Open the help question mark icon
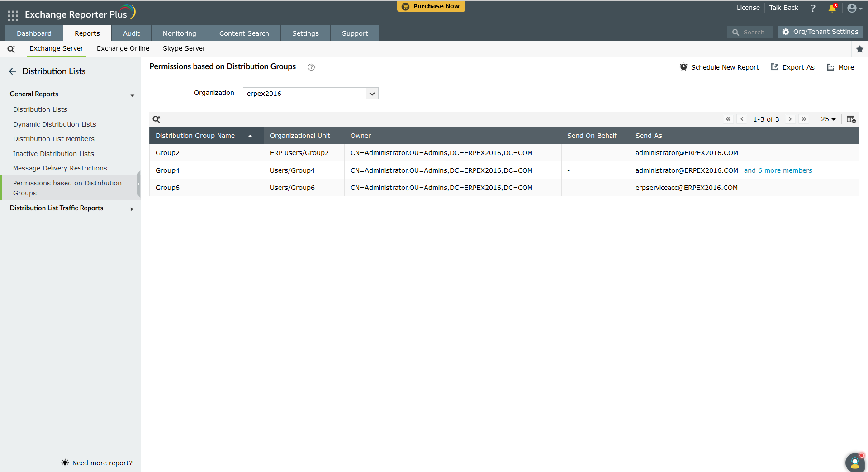 813,8
